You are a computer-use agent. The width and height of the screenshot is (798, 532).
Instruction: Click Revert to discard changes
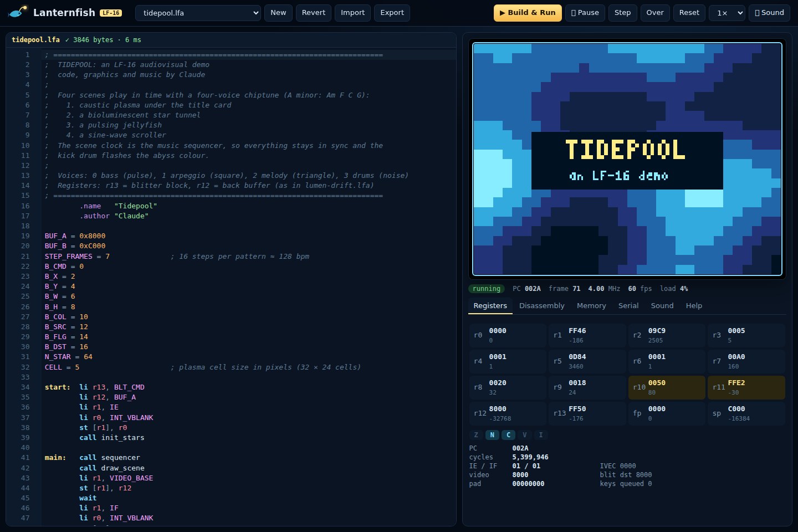coord(314,13)
